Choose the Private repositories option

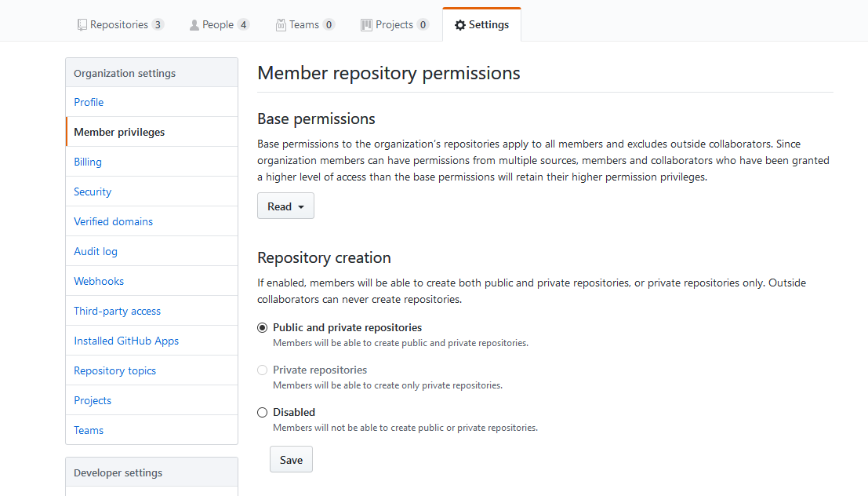click(262, 370)
